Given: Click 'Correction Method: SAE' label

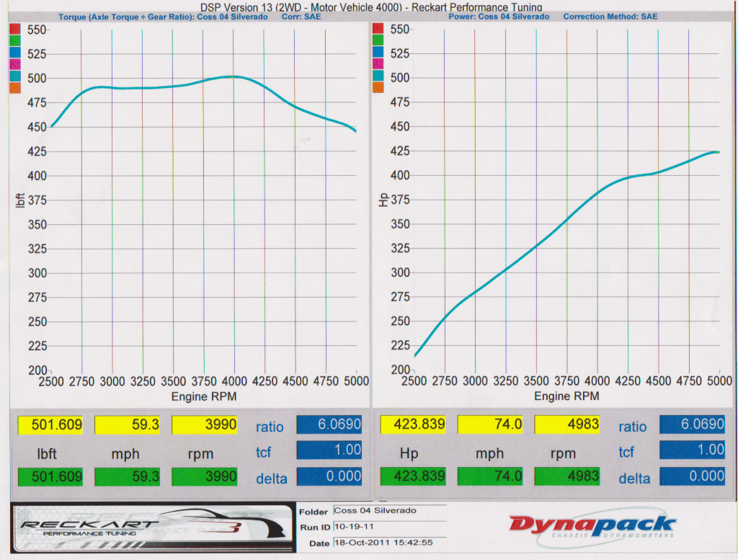Looking at the screenshot, I should pyautogui.click(x=610, y=17).
